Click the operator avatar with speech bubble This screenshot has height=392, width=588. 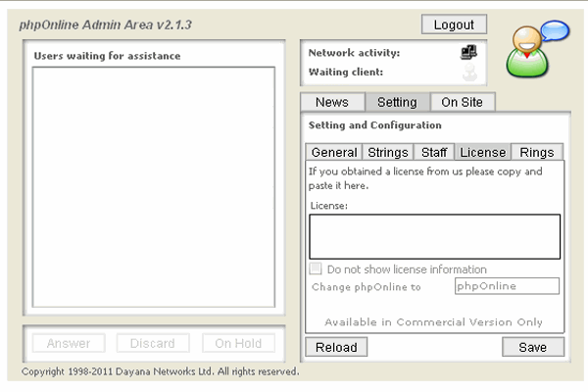535,50
